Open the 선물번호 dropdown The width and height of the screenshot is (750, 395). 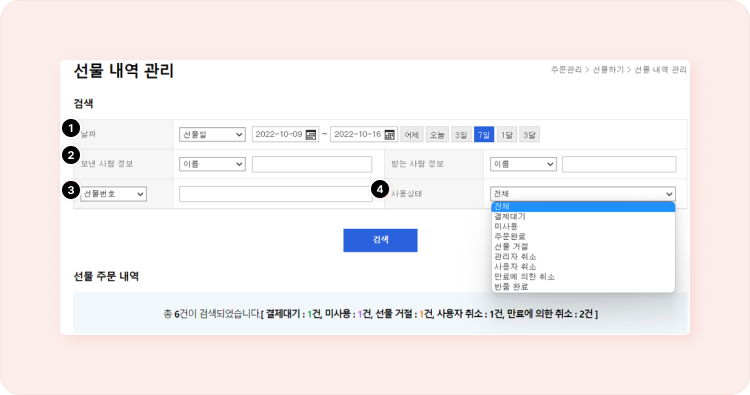click(113, 194)
